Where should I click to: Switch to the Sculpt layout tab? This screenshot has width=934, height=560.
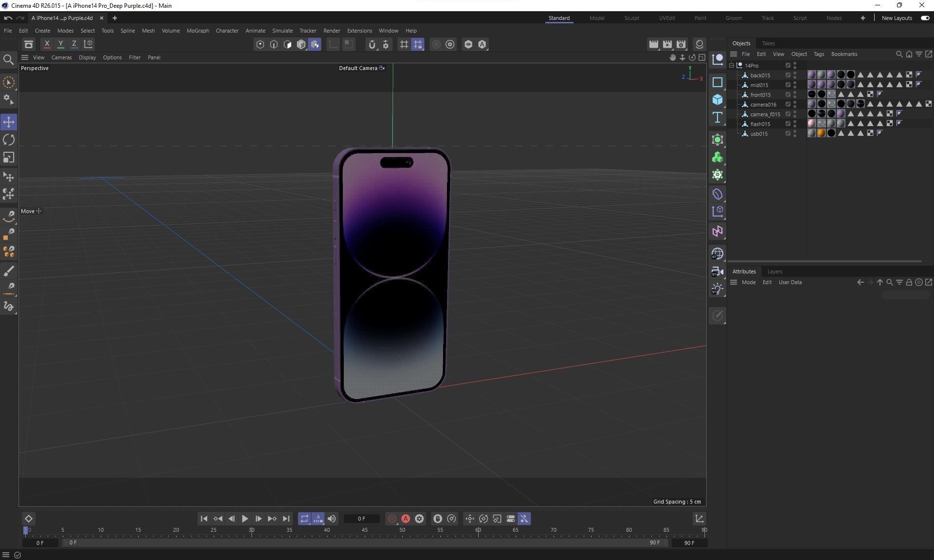[x=631, y=18]
